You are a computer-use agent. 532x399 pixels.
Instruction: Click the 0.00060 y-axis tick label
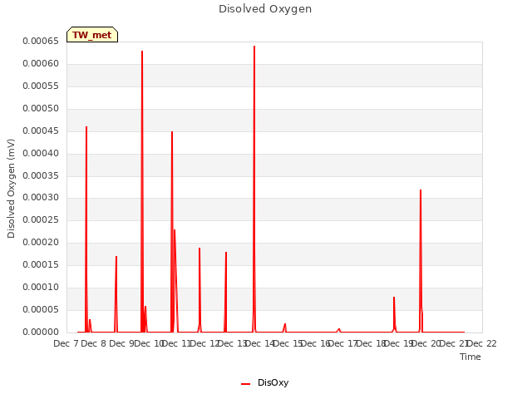point(41,64)
